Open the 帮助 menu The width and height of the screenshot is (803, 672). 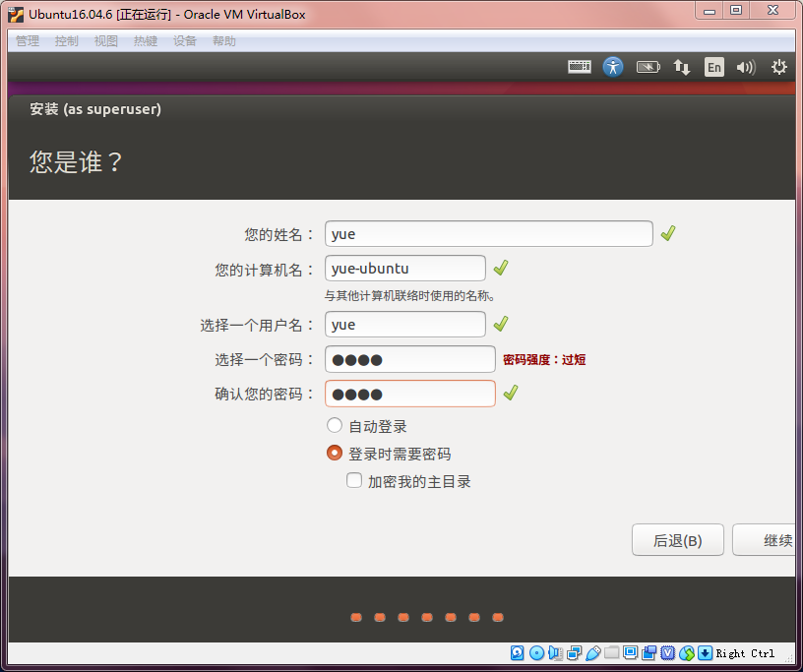pos(224,41)
